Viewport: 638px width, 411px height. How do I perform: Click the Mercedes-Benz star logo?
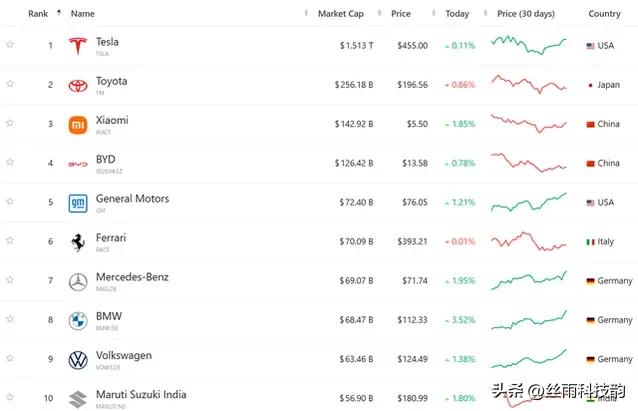coord(77,281)
